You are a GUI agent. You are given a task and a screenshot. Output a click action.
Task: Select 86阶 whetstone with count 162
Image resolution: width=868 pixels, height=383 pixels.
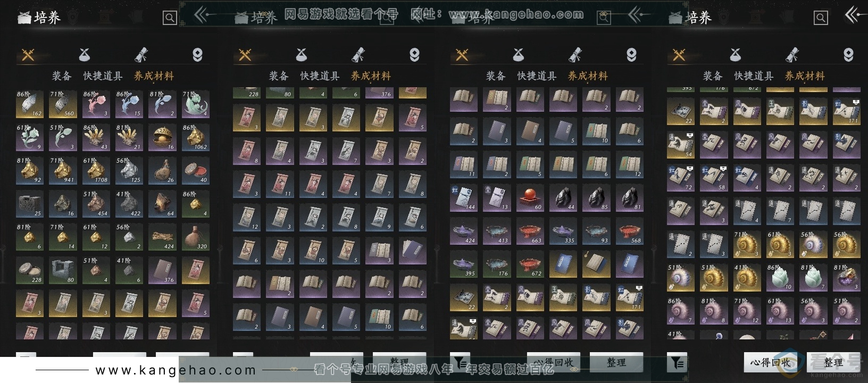[30, 104]
